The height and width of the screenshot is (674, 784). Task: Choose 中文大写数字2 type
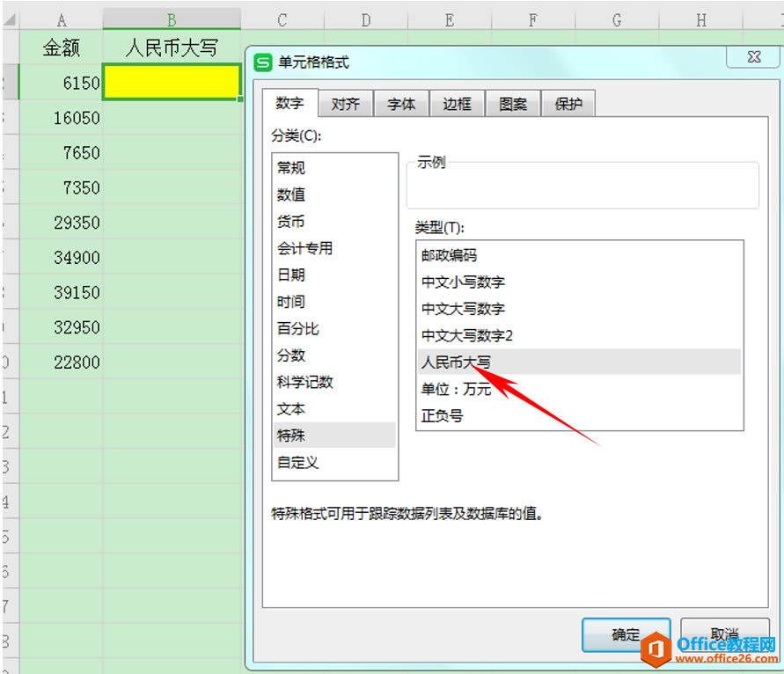point(579,335)
